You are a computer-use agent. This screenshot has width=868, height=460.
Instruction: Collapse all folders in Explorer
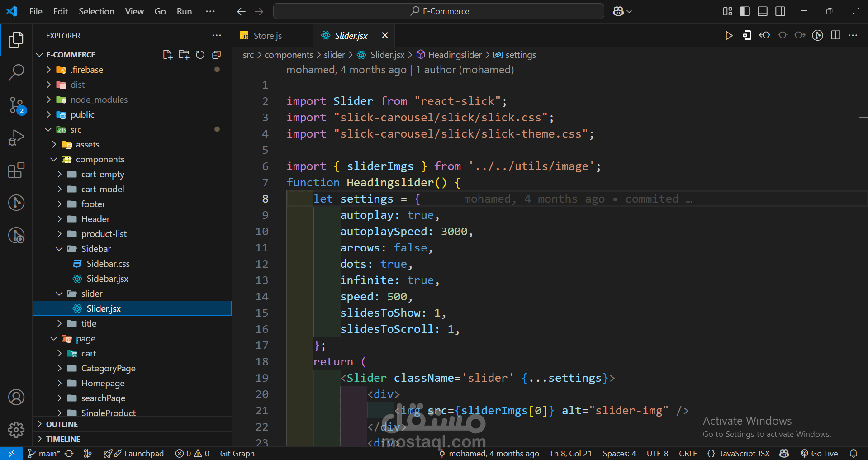(216, 55)
